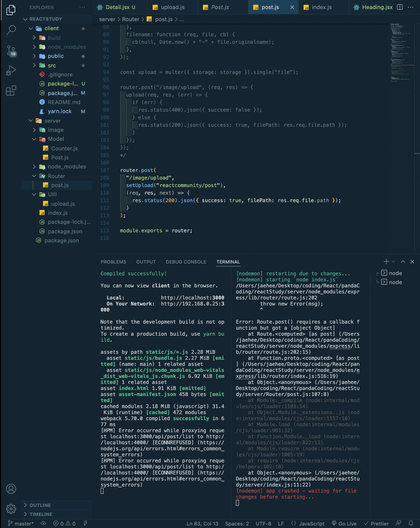420x528 pixels.
Task: Click the lightning bolt status icon
Action: click(86, 523)
